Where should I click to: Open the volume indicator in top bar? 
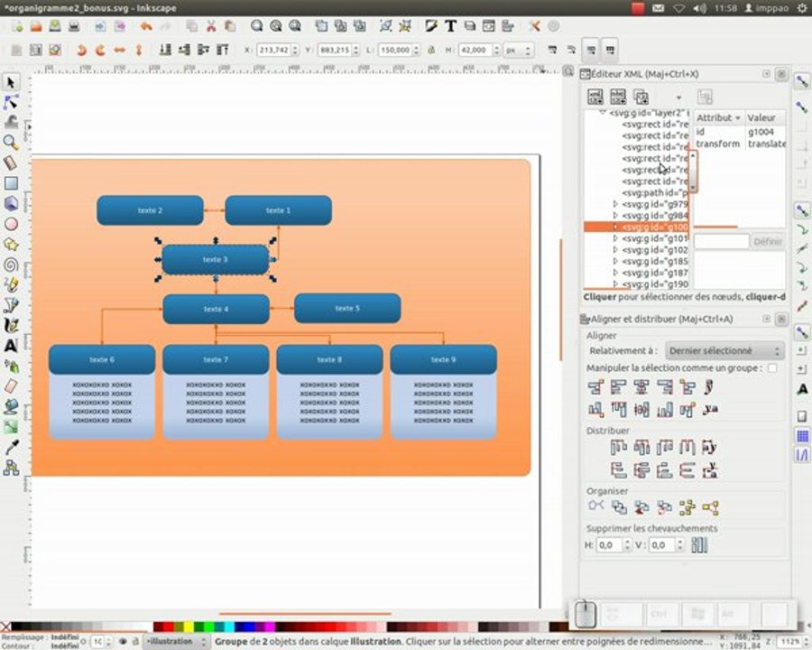[699, 8]
